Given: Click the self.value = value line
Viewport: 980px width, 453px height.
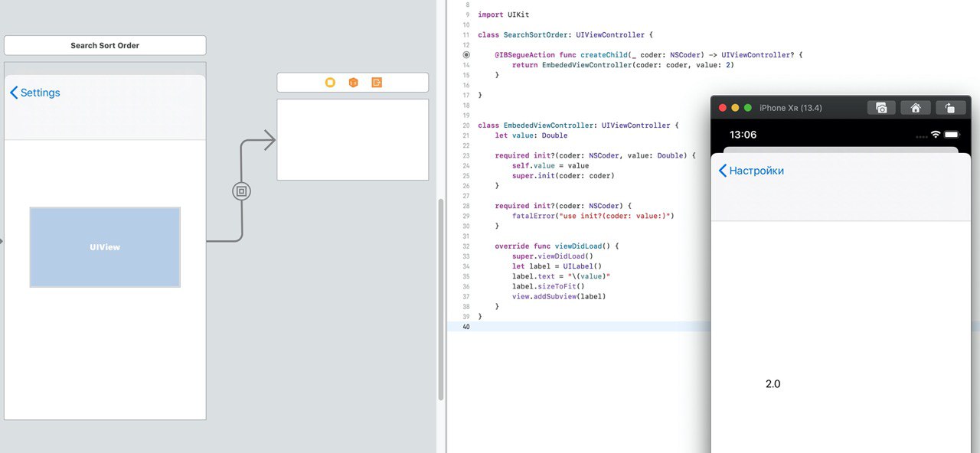Looking at the screenshot, I should point(550,165).
